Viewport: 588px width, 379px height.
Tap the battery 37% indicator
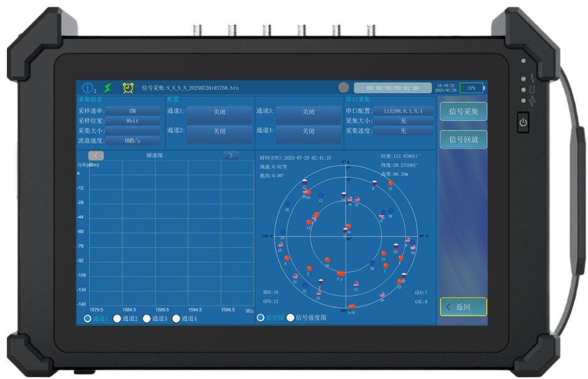pyautogui.click(x=471, y=88)
